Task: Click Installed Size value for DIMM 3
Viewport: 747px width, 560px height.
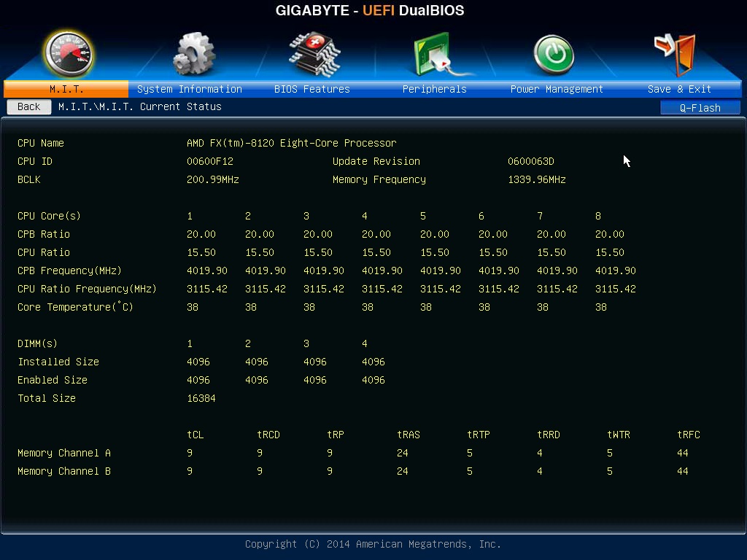Action: pyautogui.click(x=315, y=362)
